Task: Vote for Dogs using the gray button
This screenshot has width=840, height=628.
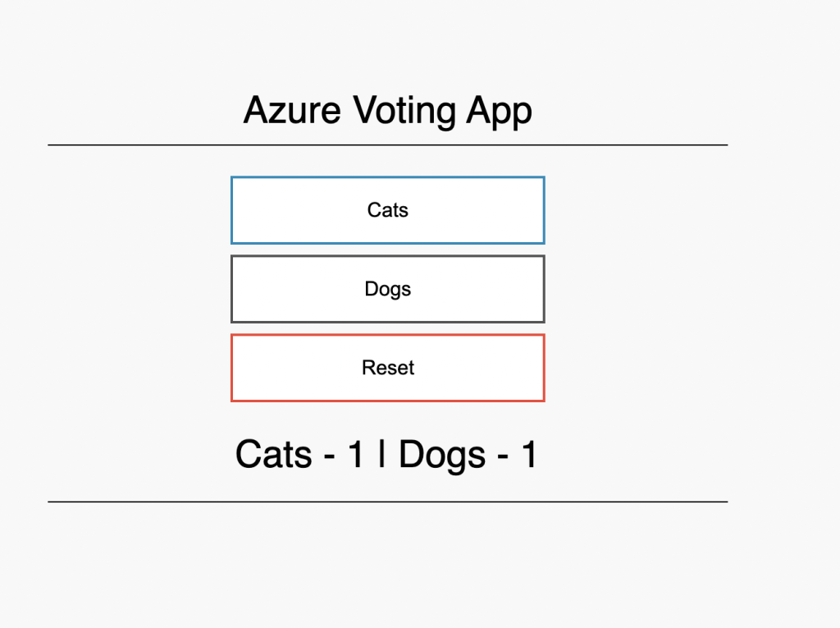Action: coord(388,289)
